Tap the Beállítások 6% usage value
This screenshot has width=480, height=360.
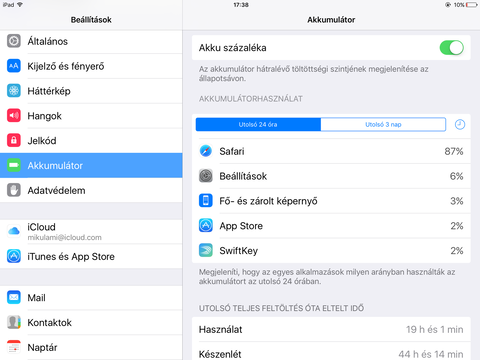(x=456, y=176)
